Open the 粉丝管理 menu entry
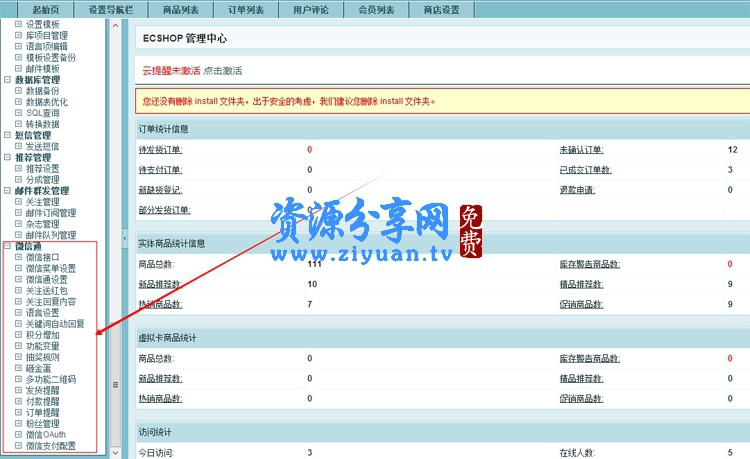Viewport: 750px width, 459px height. [43, 424]
